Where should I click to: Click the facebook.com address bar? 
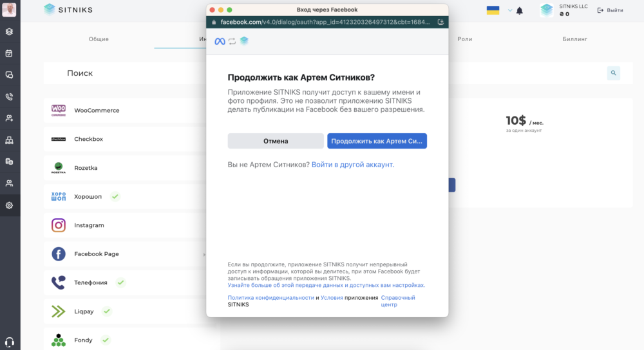[325, 22]
